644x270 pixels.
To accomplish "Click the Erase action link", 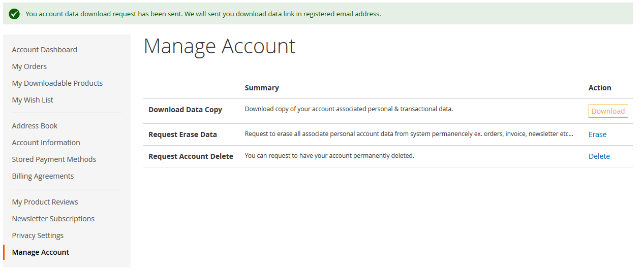I will (x=597, y=134).
